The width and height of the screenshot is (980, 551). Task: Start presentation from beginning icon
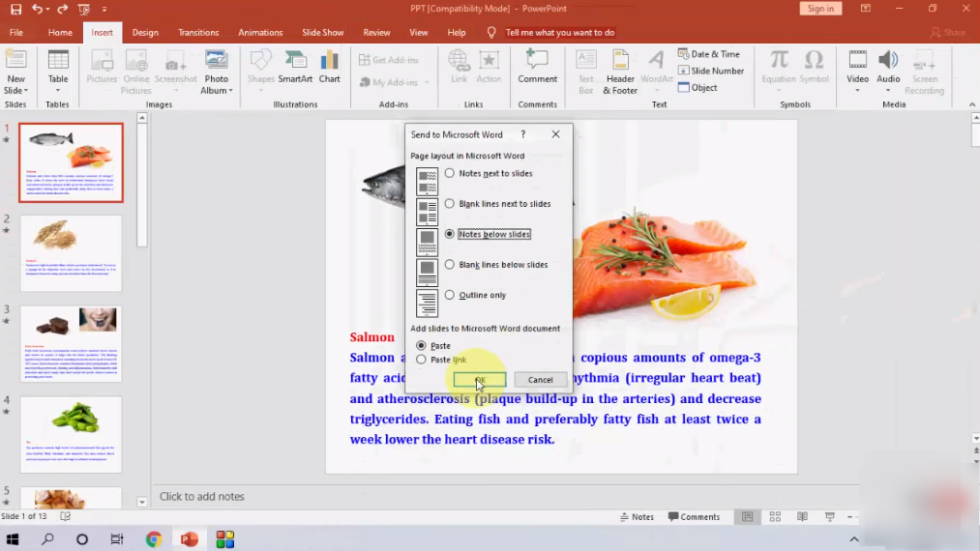84,9
